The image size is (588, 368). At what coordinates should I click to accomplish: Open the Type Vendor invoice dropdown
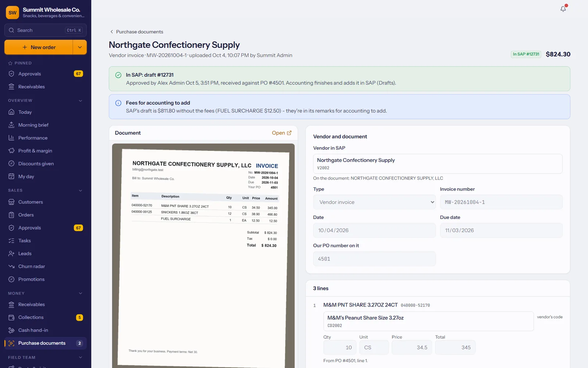(x=374, y=202)
